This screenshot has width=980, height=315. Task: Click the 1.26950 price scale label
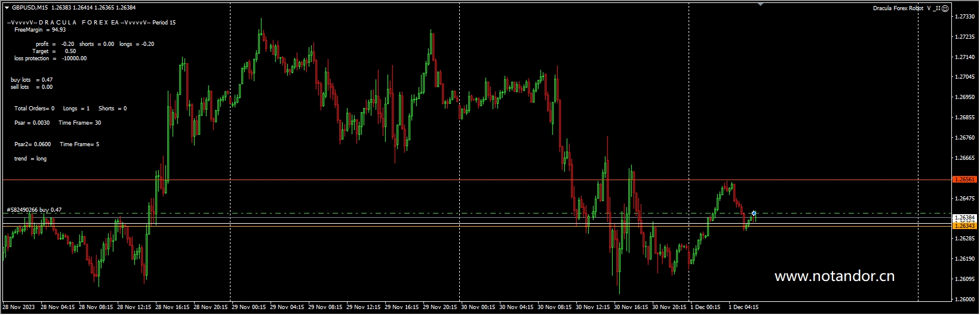tap(965, 97)
